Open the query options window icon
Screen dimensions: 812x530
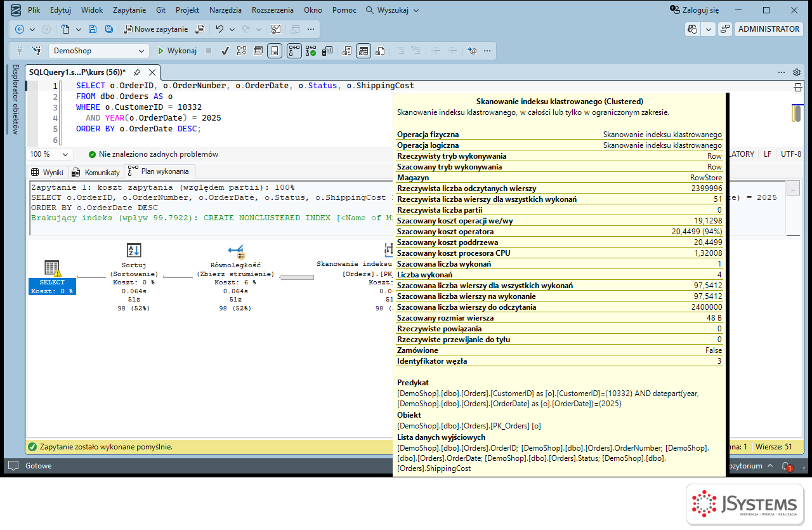pyautogui.click(x=258, y=51)
